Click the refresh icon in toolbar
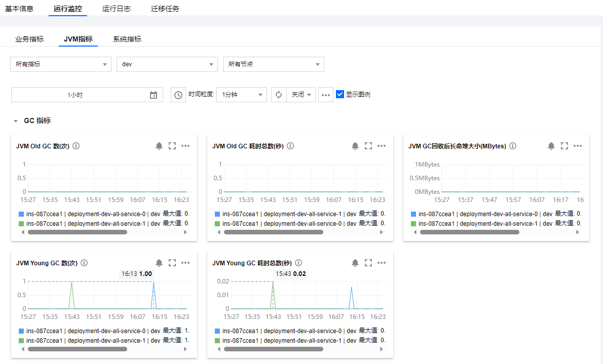The width and height of the screenshot is (603, 364). point(279,95)
